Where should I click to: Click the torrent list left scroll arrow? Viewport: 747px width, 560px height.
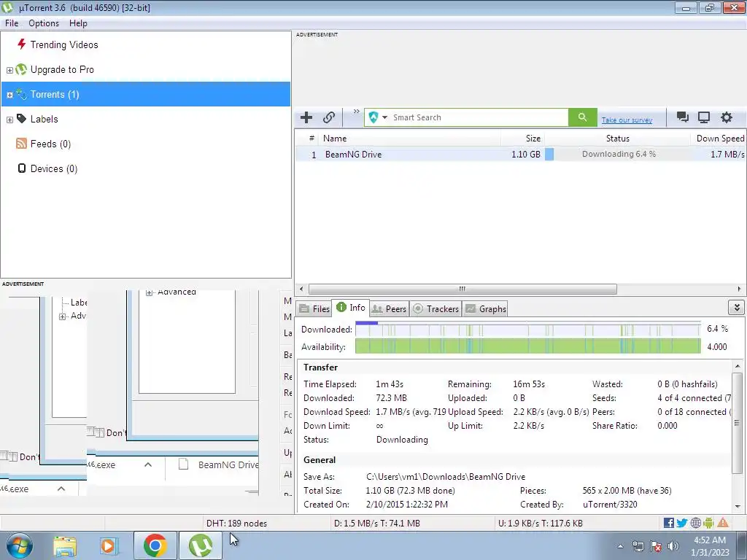[x=301, y=289]
